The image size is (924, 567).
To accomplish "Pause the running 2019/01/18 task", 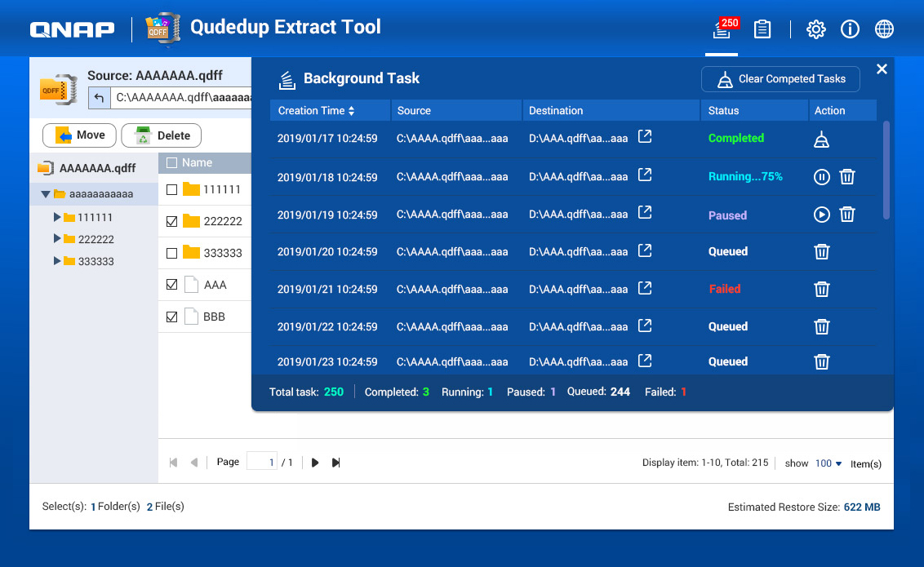I will click(821, 177).
